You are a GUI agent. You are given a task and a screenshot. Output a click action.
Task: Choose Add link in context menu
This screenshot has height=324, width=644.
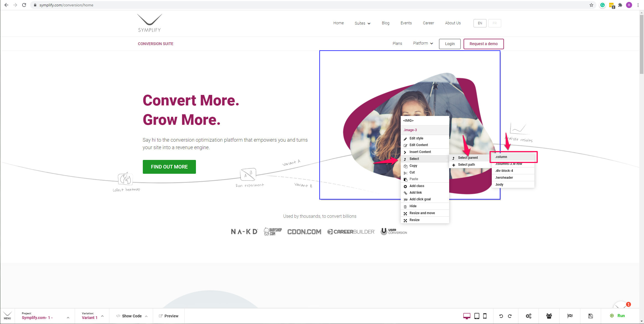pyautogui.click(x=425, y=193)
